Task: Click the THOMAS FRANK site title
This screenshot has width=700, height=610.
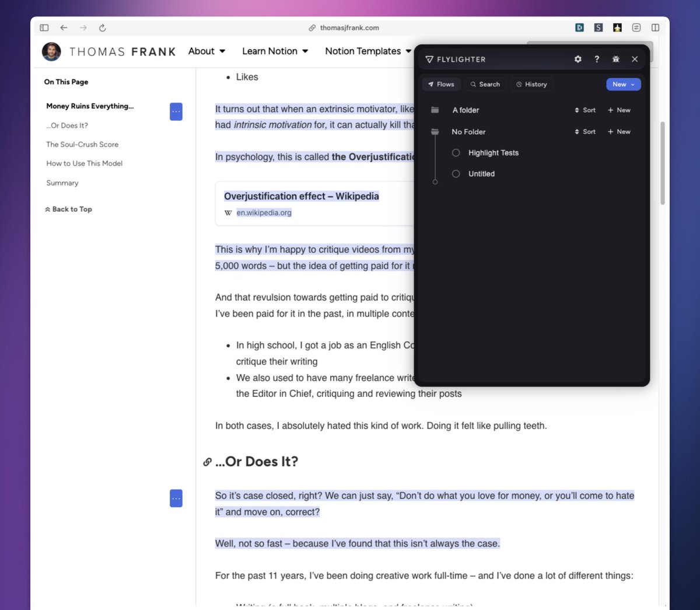Action: pos(123,52)
